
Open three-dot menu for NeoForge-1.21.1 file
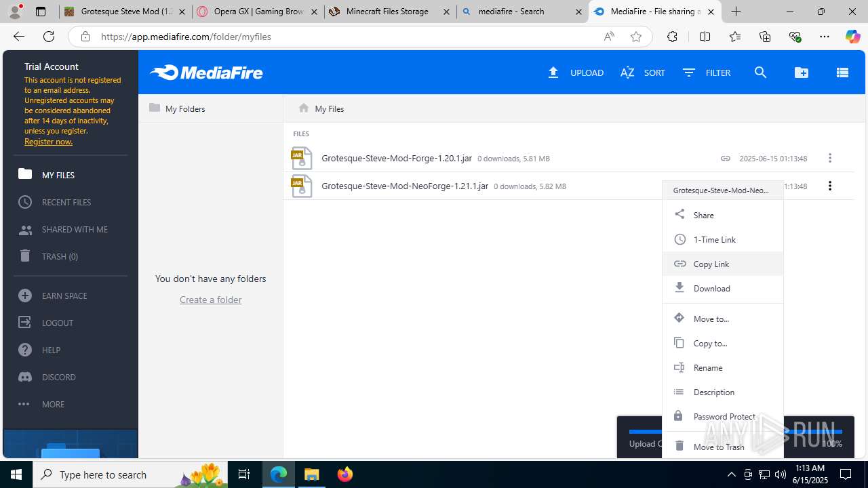coord(830,186)
